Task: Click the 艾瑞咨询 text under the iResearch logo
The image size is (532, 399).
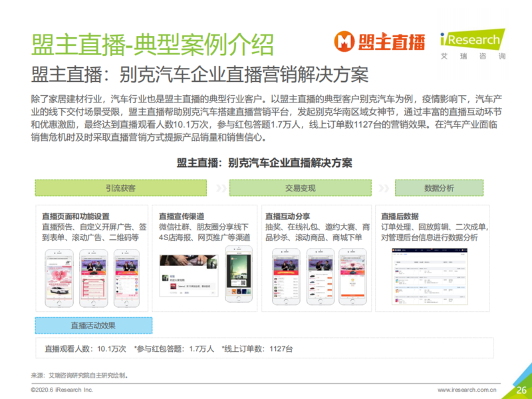Action: (x=473, y=56)
